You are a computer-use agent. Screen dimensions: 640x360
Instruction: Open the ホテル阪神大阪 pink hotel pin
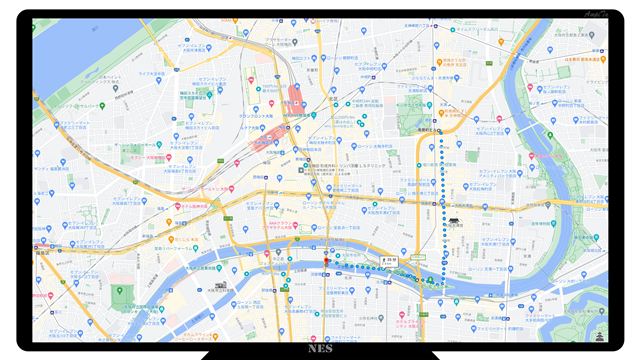(178, 207)
